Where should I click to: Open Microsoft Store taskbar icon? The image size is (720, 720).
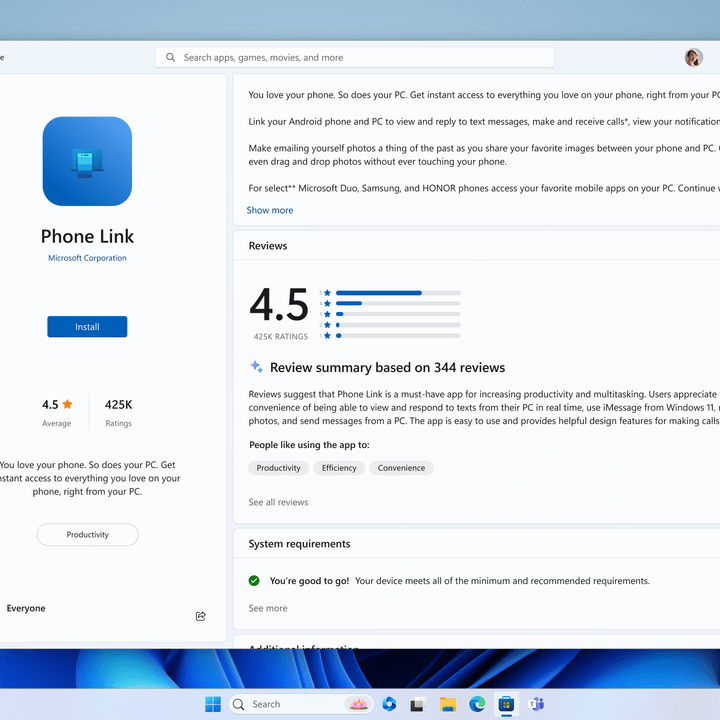[506, 704]
